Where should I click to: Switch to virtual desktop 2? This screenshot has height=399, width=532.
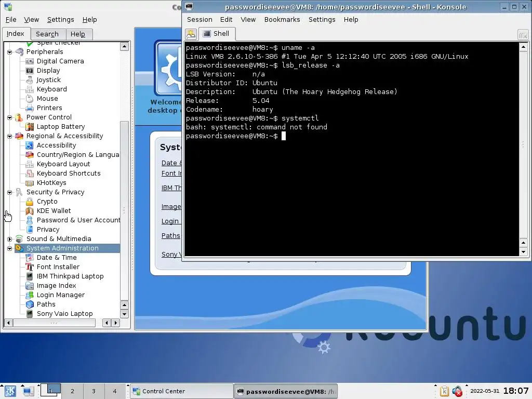(x=72, y=391)
